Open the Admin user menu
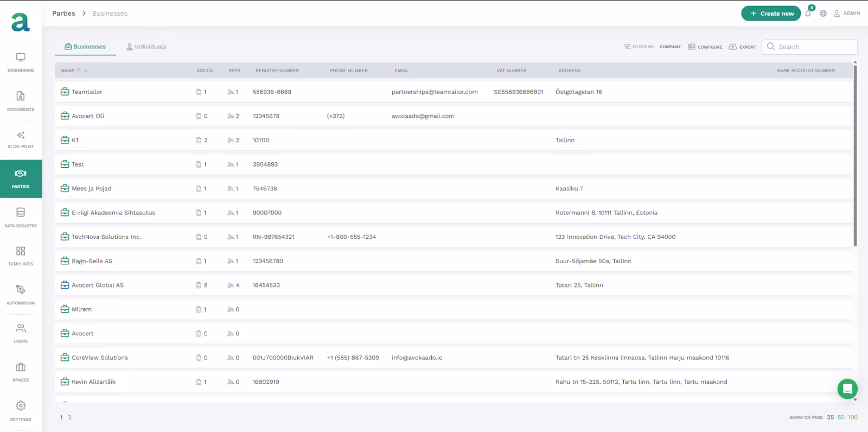The height and width of the screenshot is (432, 868). click(x=847, y=14)
